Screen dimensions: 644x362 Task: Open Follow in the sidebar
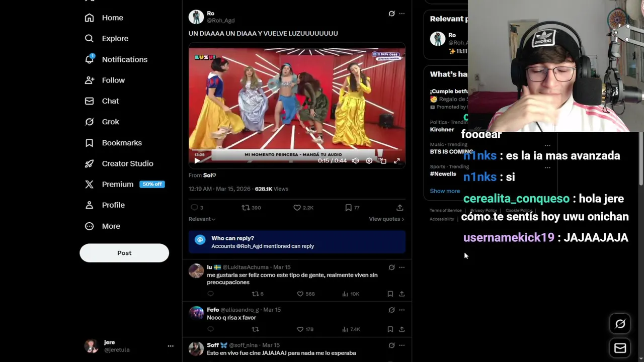click(105, 80)
